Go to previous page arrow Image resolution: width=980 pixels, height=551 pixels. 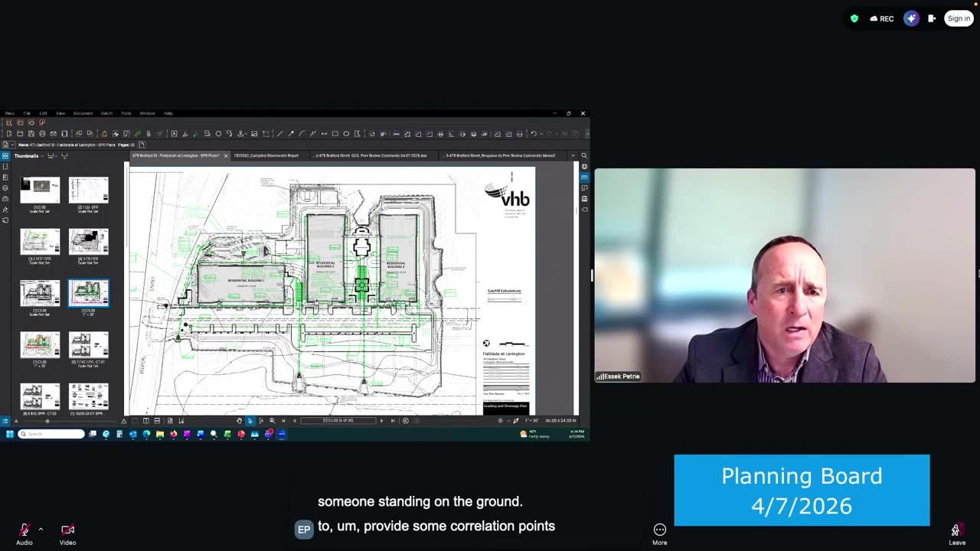(295, 421)
